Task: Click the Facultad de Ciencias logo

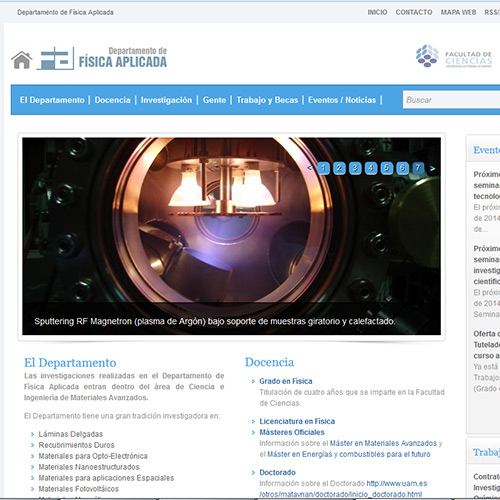Action: [454, 56]
